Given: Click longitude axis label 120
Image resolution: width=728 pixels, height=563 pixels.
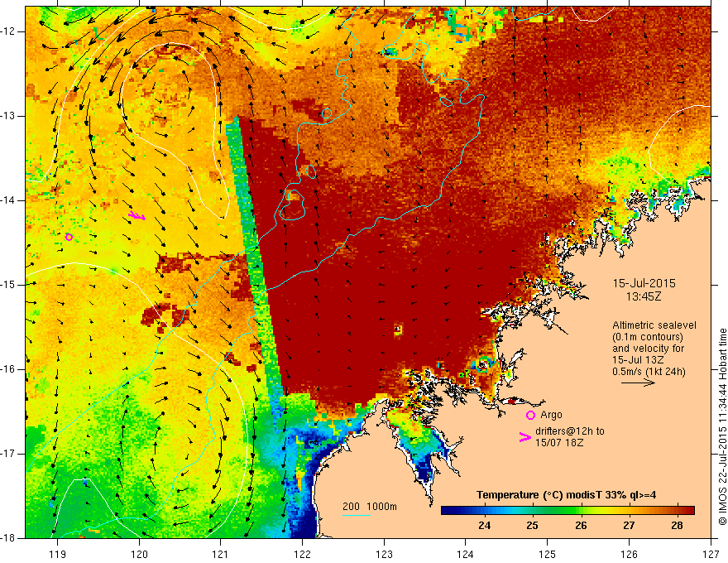Looking at the screenshot, I should 139,554.
